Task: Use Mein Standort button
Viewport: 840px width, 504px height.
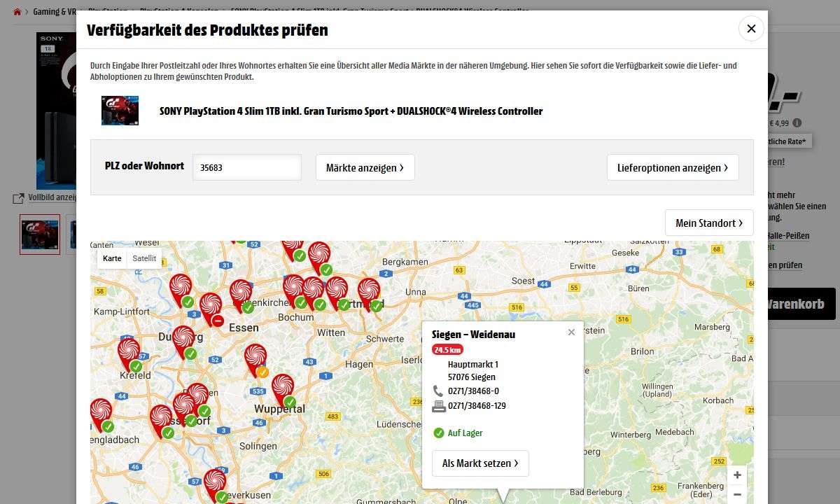Action: [x=709, y=223]
